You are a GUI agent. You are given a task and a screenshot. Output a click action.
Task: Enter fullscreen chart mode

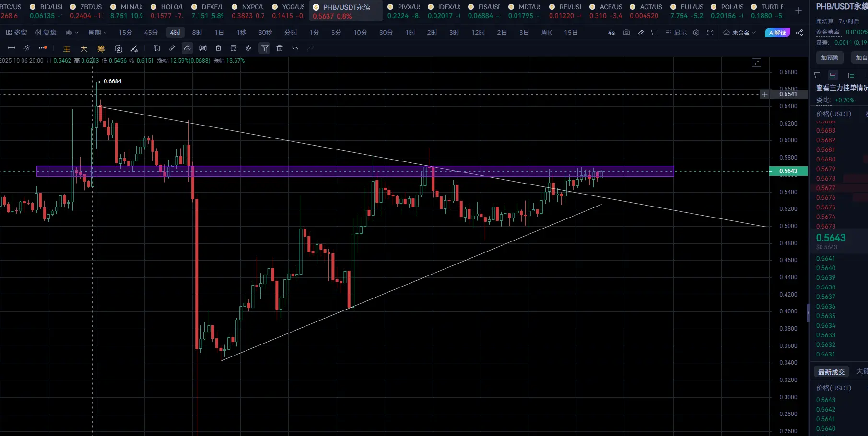tap(710, 33)
